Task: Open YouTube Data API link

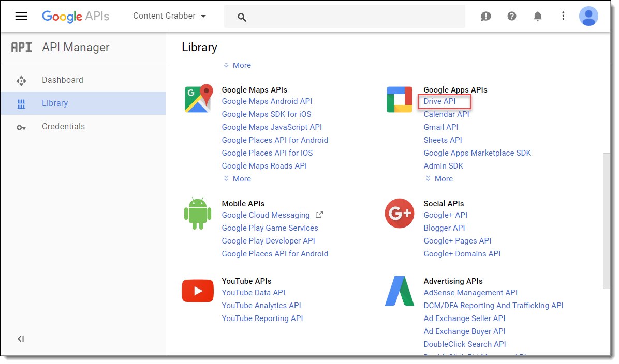Action: (254, 293)
